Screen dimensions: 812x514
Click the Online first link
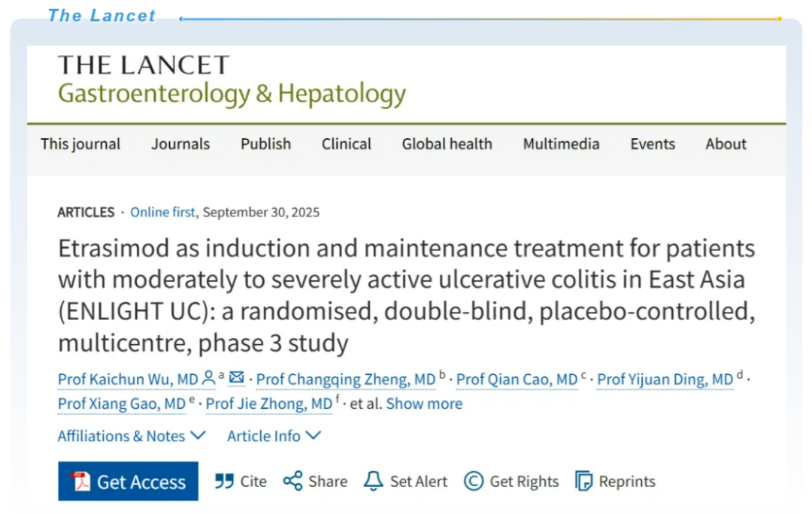(x=162, y=212)
